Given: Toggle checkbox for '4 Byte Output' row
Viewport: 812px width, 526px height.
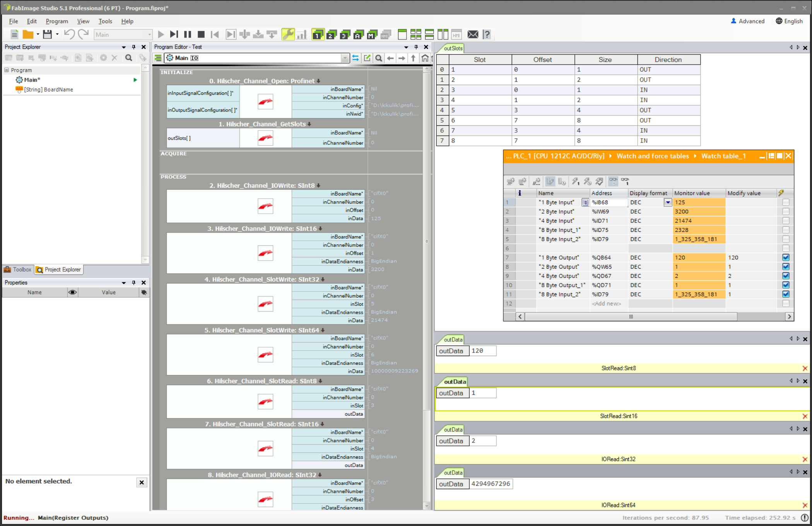Looking at the screenshot, I should [x=786, y=276].
